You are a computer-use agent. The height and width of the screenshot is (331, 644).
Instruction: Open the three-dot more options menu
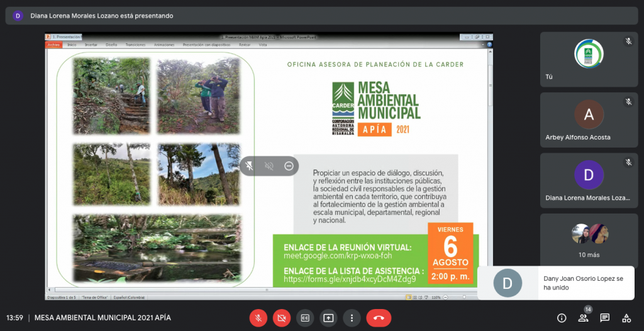tap(352, 318)
